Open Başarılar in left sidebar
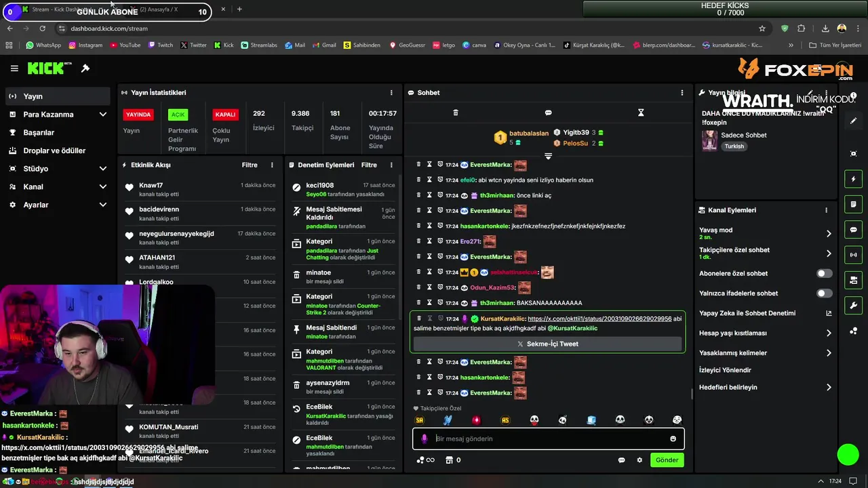 click(58, 133)
